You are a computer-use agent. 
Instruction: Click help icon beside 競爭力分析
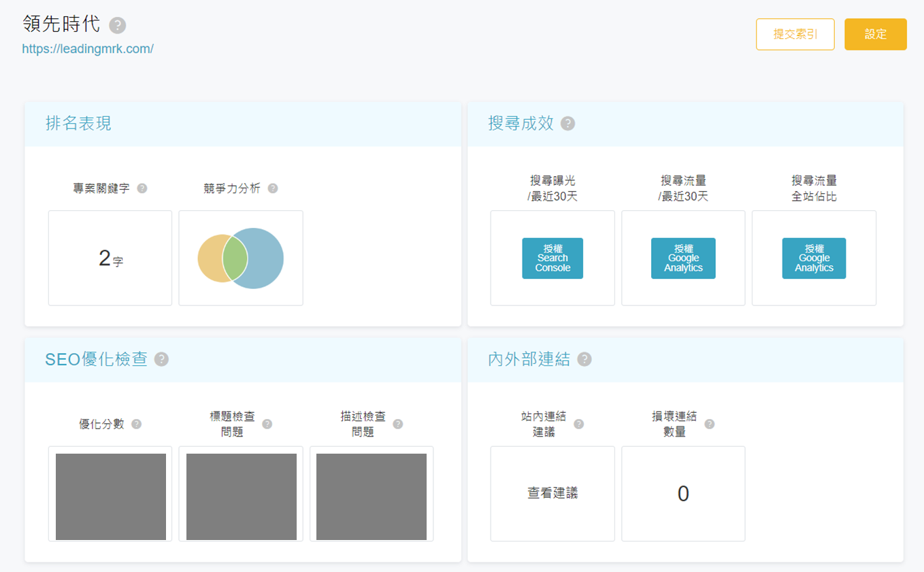273,188
